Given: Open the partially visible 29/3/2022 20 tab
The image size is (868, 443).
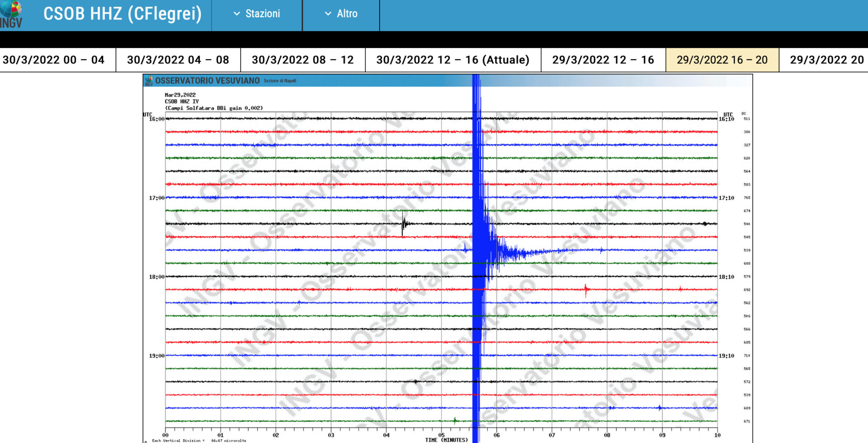Looking at the screenshot, I should [826, 60].
